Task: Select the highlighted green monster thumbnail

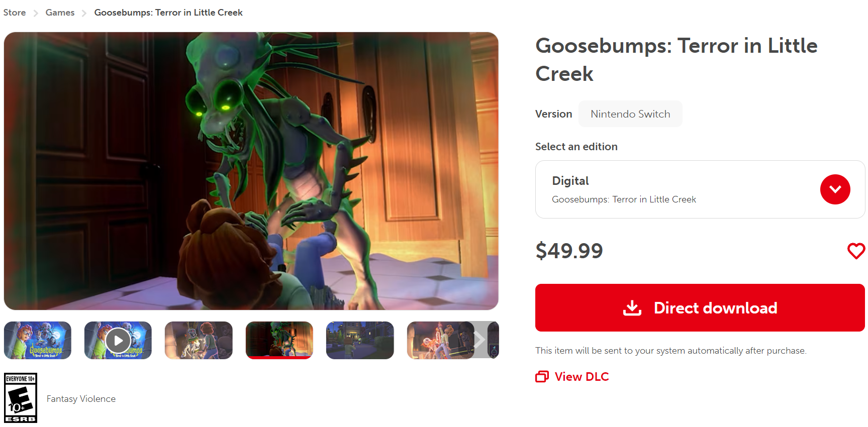Action: click(x=279, y=341)
